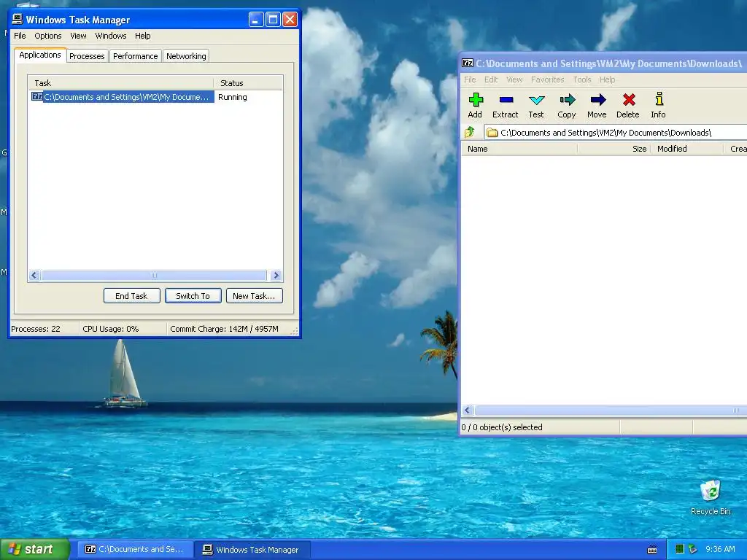Click right arrow of Task Manager scrollbar
The image size is (747, 560).
tap(276, 275)
